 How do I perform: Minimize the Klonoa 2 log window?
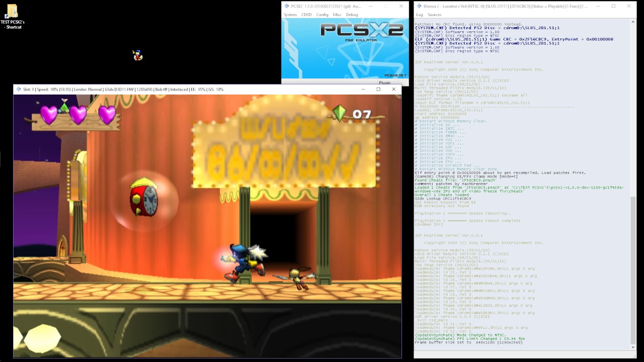click(599, 7)
